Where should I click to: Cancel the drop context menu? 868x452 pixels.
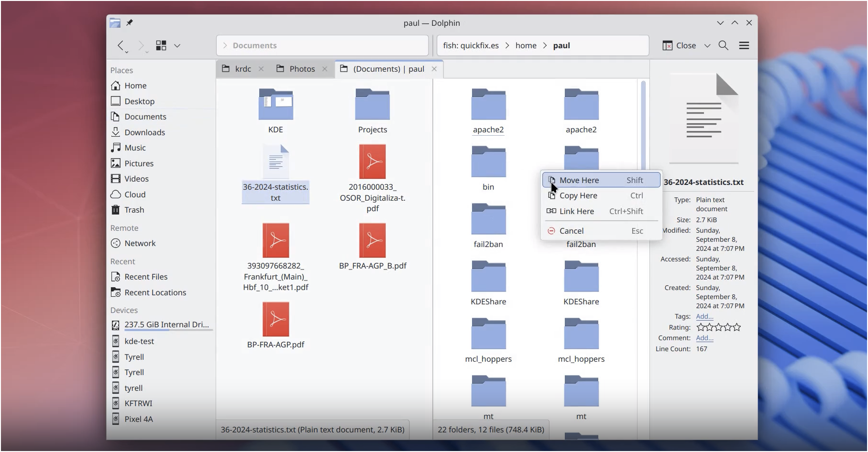(601, 231)
